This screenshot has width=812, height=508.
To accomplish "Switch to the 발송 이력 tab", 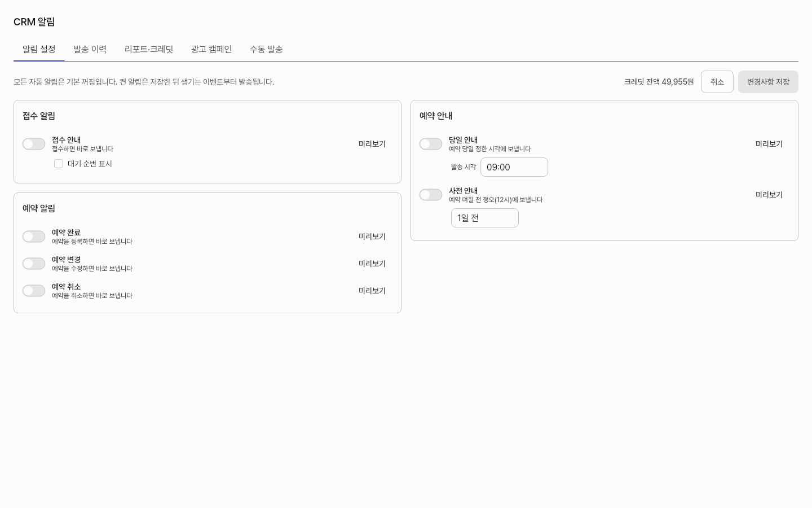I will click(x=90, y=49).
